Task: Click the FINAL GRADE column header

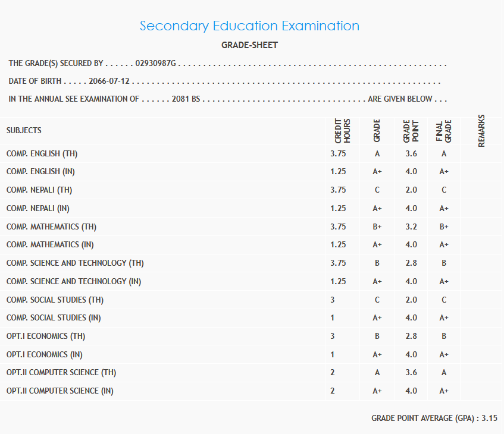Action: click(444, 131)
